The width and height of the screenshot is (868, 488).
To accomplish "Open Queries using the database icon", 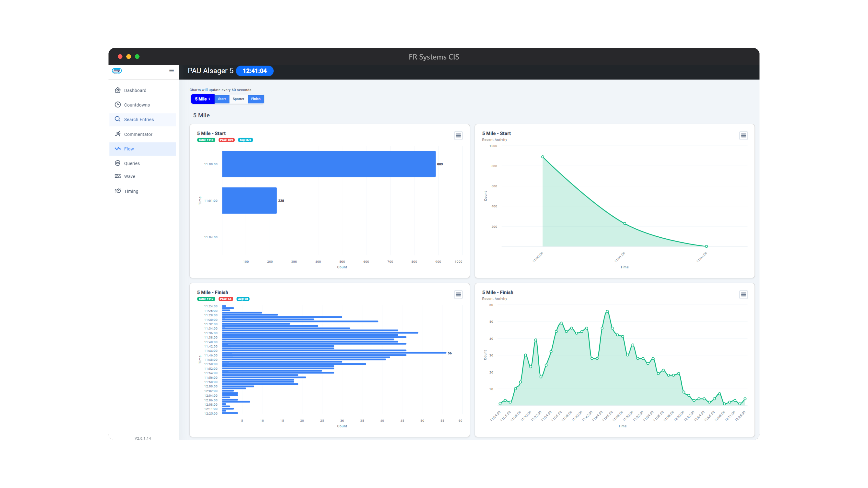I will tap(118, 163).
